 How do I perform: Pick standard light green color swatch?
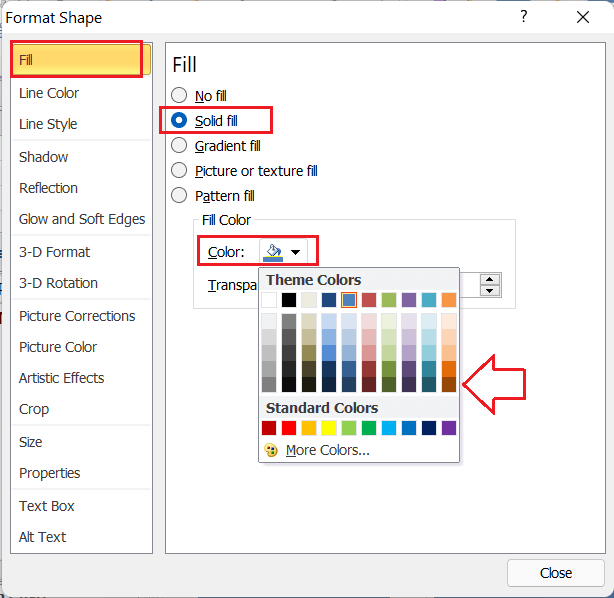coord(349,428)
